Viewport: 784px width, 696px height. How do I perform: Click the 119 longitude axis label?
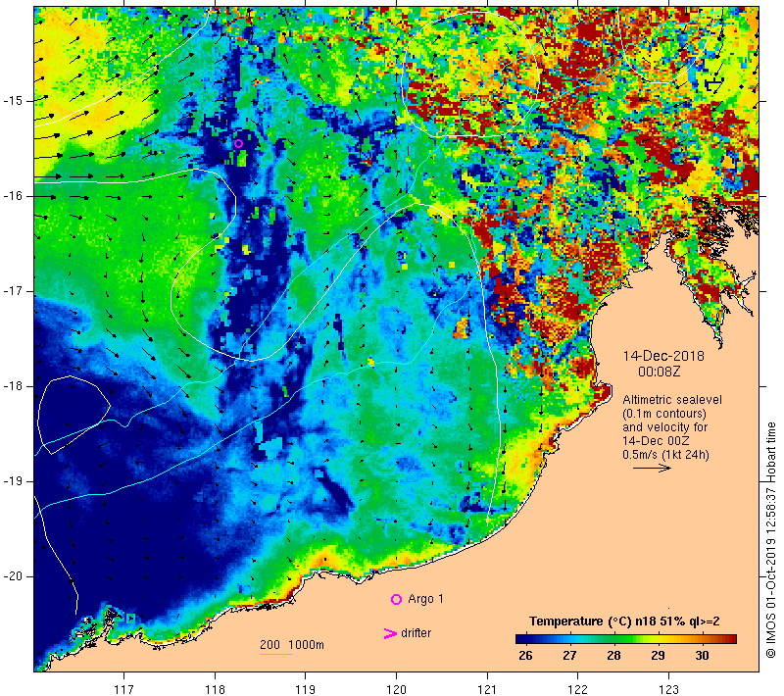pyautogui.click(x=306, y=689)
